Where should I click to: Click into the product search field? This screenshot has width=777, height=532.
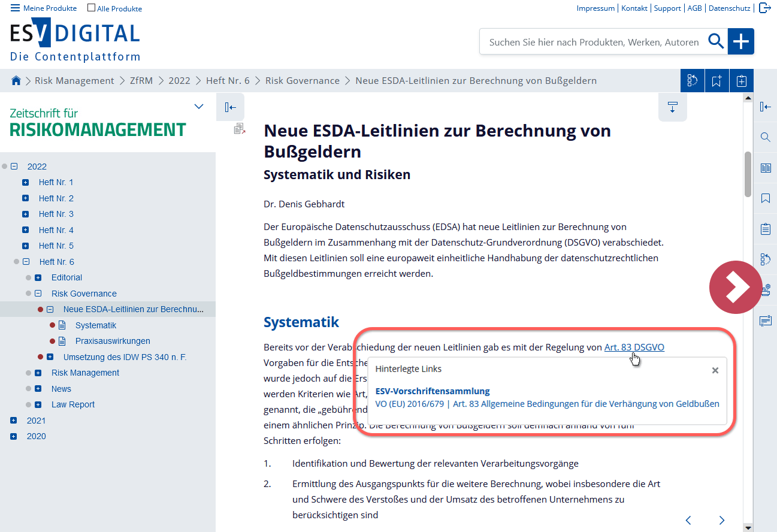(593, 42)
